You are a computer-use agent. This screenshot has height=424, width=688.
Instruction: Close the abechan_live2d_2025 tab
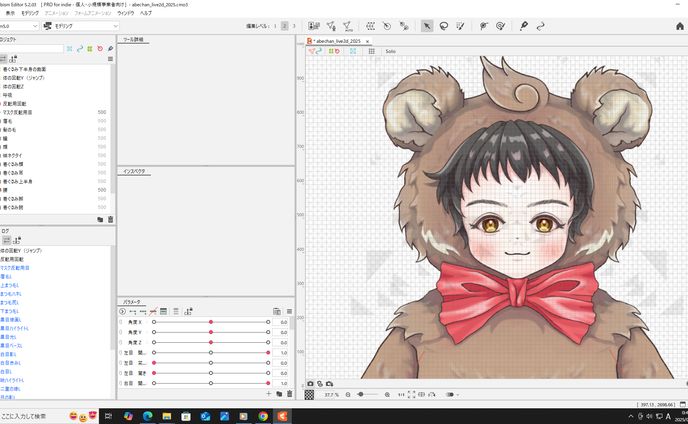coord(367,41)
